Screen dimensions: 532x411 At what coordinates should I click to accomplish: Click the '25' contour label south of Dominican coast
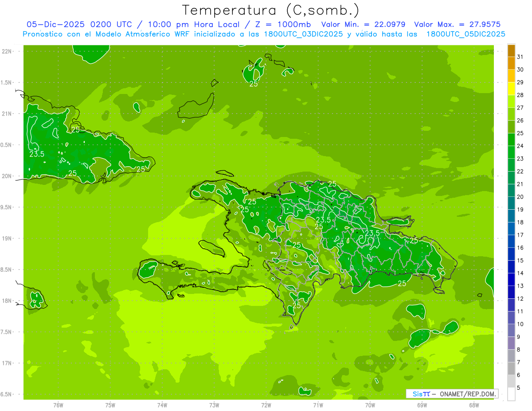point(403,283)
